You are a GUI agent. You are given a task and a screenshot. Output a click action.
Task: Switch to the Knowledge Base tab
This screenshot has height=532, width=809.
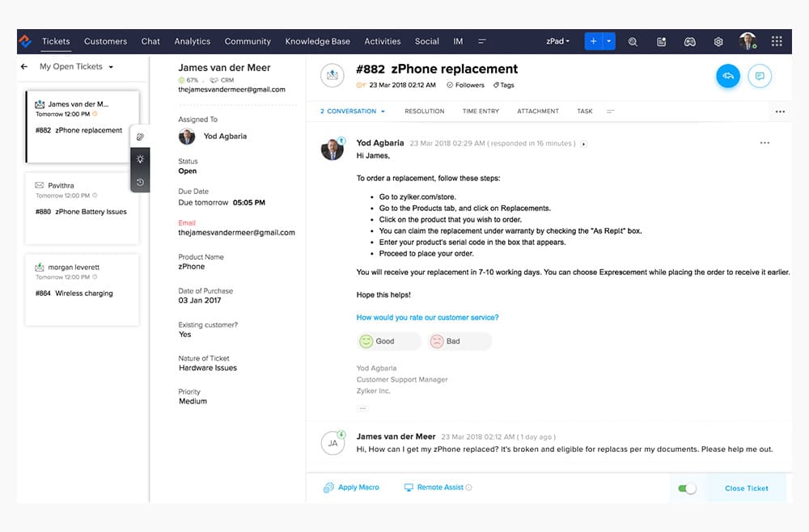pos(317,41)
